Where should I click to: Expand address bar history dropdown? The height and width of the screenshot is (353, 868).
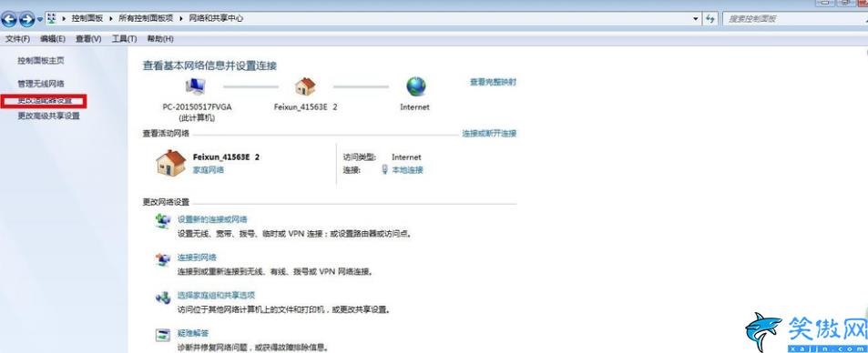tap(697, 19)
